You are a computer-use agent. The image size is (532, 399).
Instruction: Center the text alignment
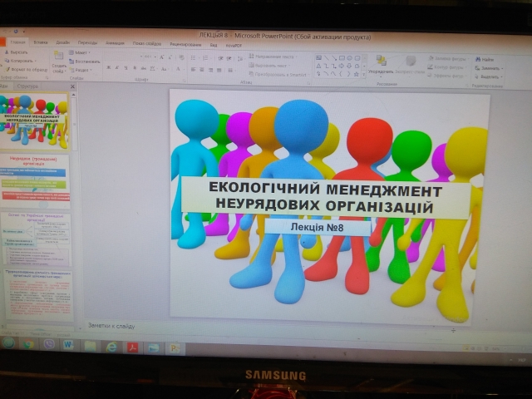click(x=202, y=70)
